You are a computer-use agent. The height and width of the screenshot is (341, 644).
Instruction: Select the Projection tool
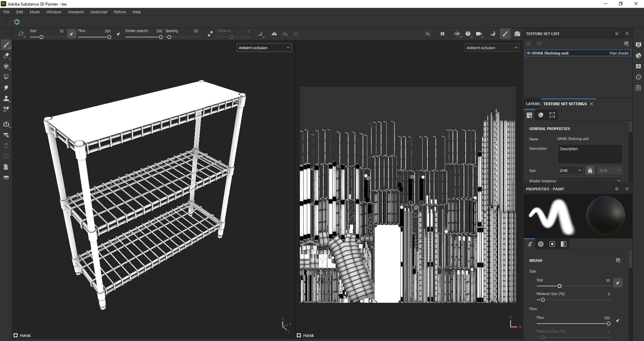6,66
